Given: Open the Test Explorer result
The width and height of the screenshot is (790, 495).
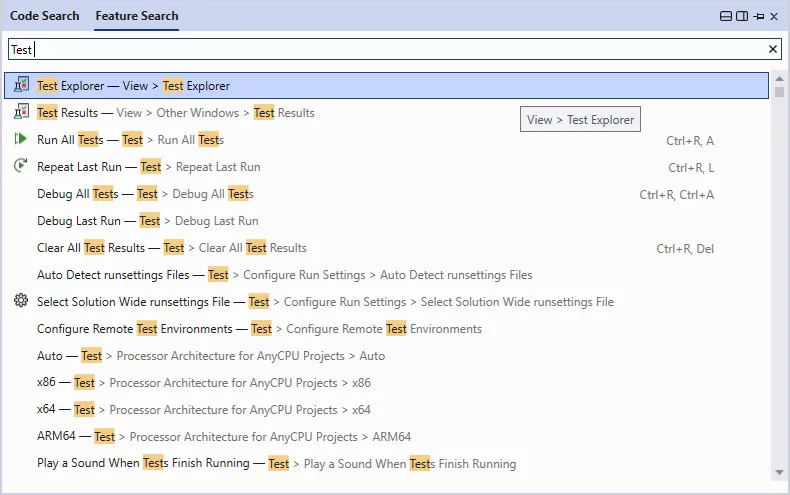Looking at the screenshot, I should click(386, 86).
